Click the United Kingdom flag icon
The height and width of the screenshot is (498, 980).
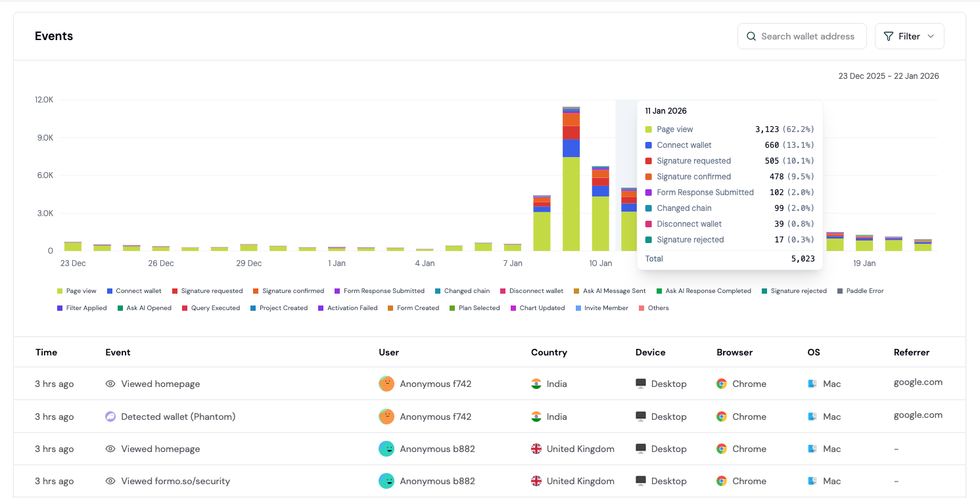(x=537, y=449)
